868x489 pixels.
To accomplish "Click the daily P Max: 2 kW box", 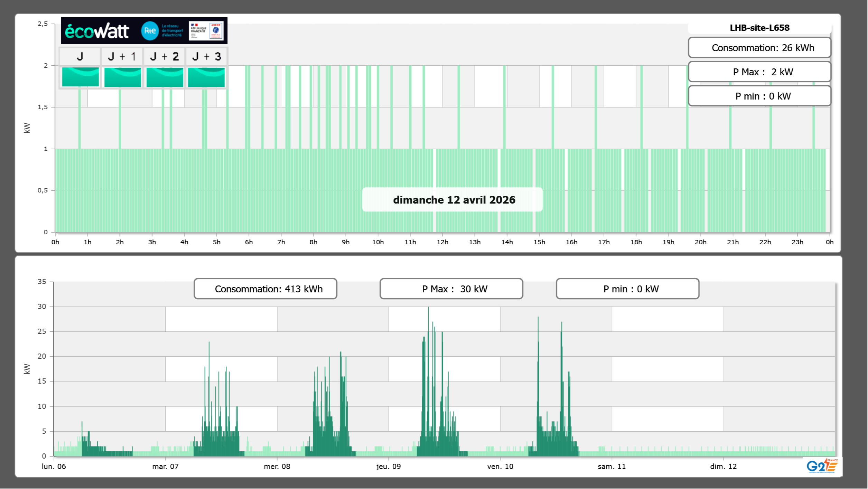I will [x=759, y=72].
